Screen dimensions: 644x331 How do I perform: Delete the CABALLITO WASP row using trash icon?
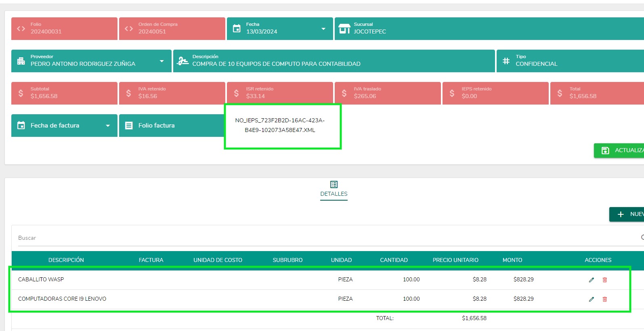605,280
